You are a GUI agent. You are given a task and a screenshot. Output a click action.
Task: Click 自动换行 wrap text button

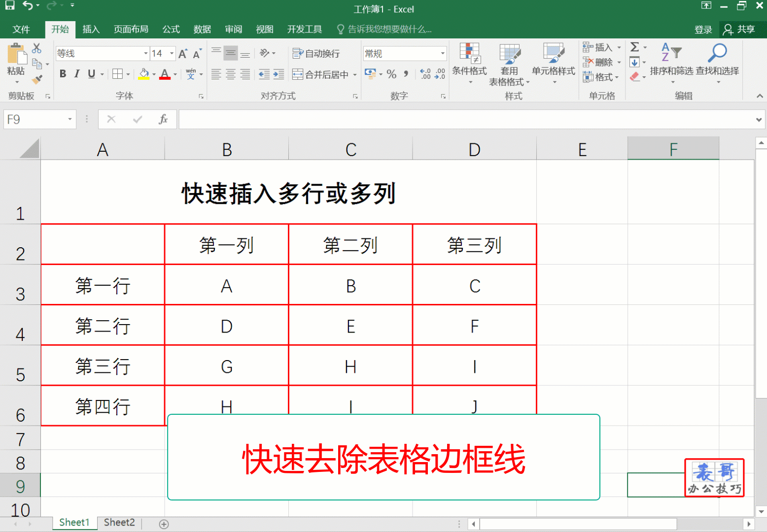click(x=316, y=53)
